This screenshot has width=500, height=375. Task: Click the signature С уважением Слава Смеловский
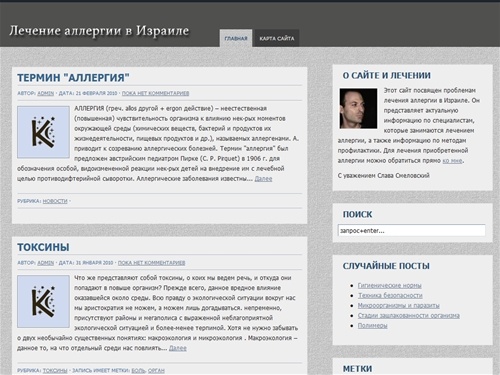pyautogui.click(x=384, y=175)
